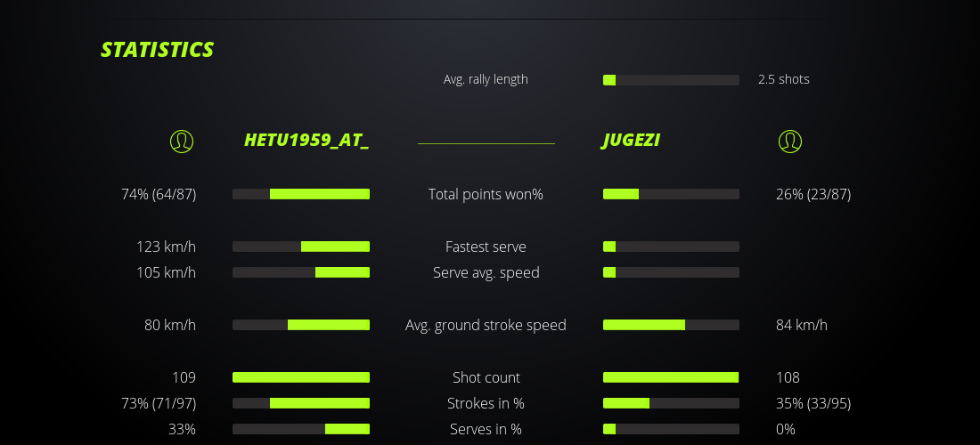Click the 84 km/h ground stroke speed bar

point(671,325)
